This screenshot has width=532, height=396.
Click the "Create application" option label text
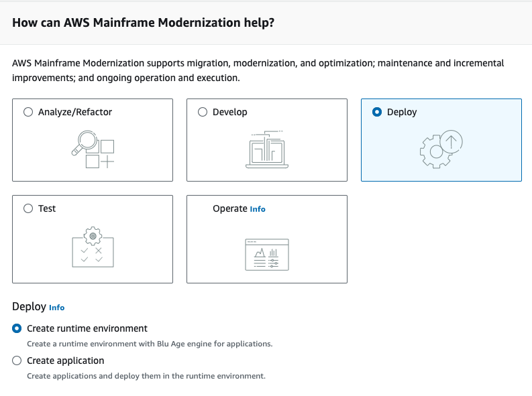tap(65, 360)
